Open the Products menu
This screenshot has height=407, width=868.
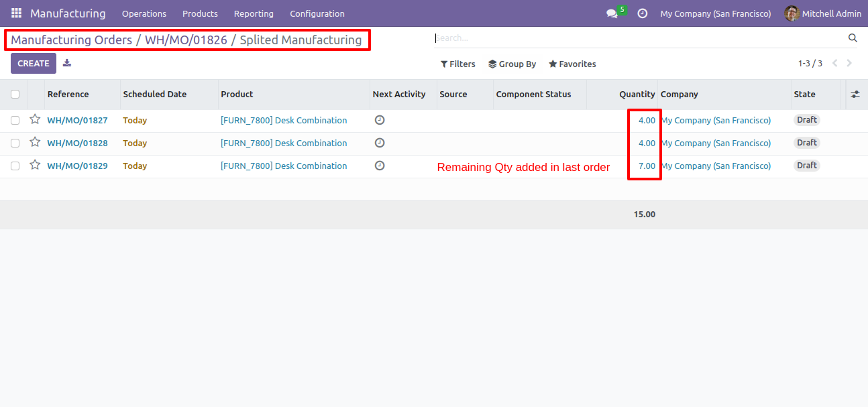pyautogui.click(x=200, y=13)
